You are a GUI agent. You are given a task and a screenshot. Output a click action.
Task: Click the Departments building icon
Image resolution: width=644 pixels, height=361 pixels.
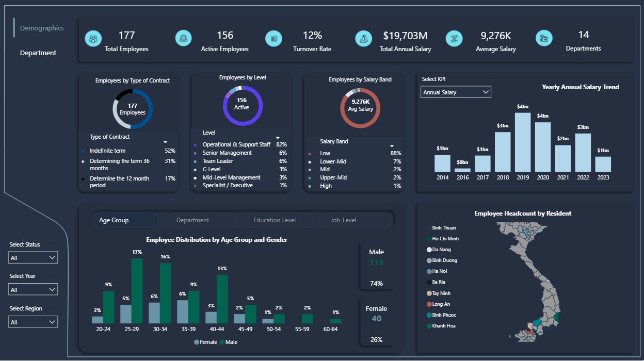pos(544,38)
